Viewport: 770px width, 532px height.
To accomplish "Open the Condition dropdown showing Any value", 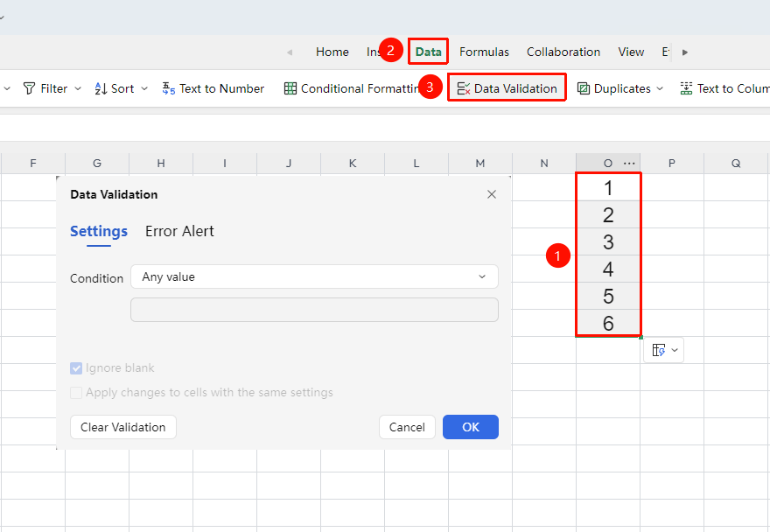I will (314, 276).
